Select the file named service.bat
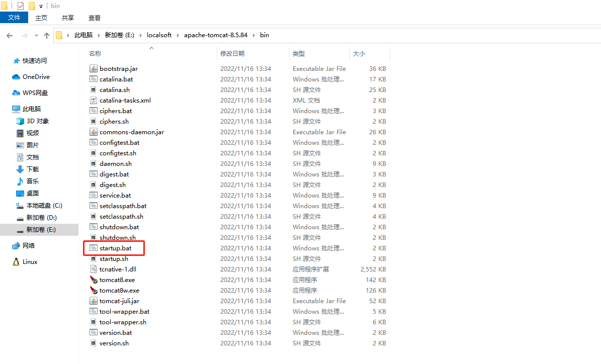The width and height of the screenshot is (601, 364). pos(115,196)
